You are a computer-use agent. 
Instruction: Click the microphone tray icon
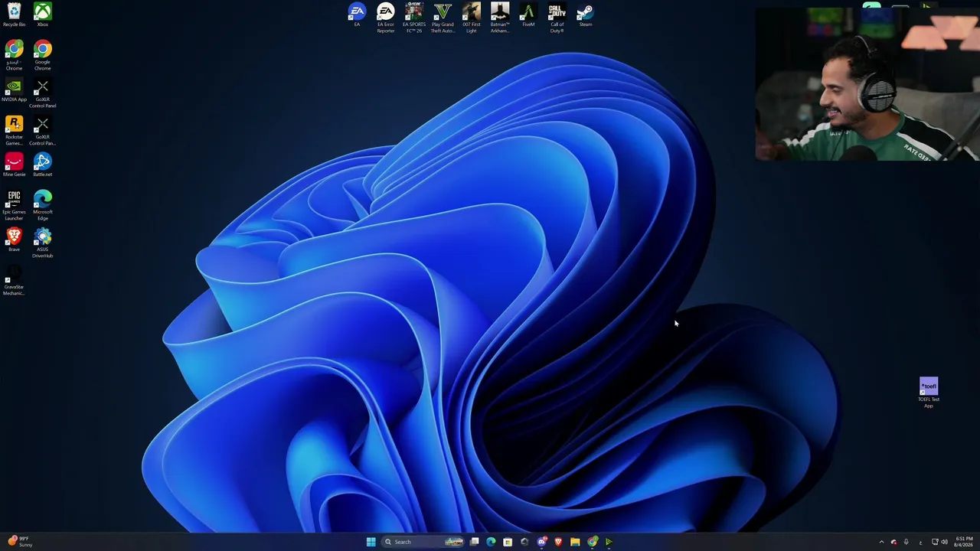[906, 542]
